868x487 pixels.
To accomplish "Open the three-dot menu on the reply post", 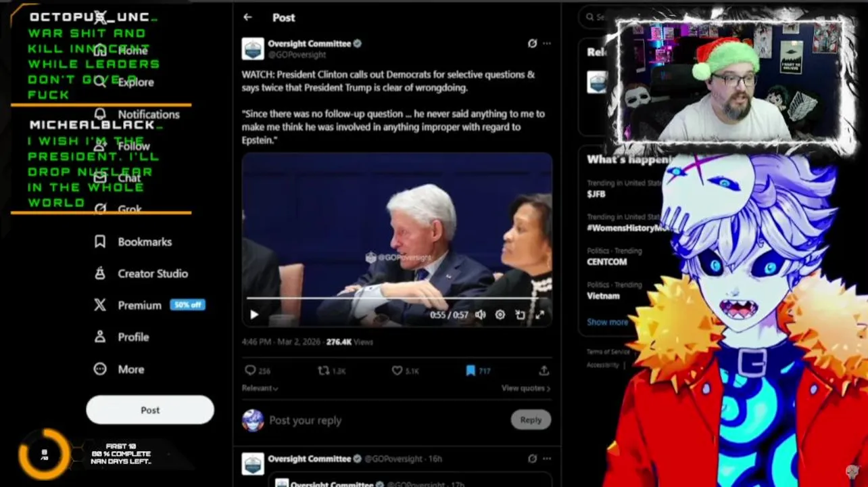I will [x=546, y=459].
